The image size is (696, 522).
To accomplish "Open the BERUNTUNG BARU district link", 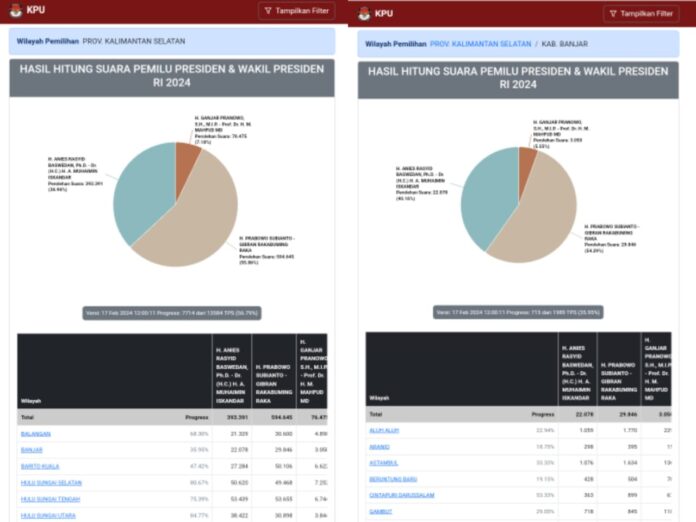I will click(x=391, y=478).
